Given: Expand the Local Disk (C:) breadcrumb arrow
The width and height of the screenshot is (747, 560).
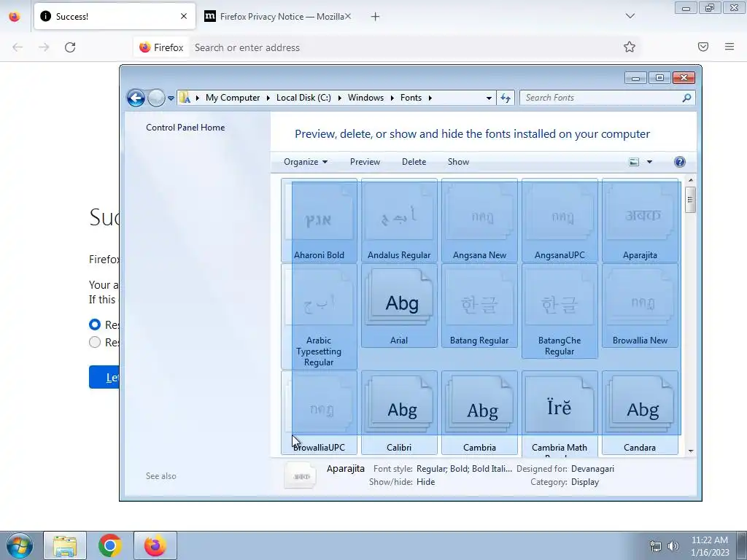Looking at the screenshot, I should point(340,98).
